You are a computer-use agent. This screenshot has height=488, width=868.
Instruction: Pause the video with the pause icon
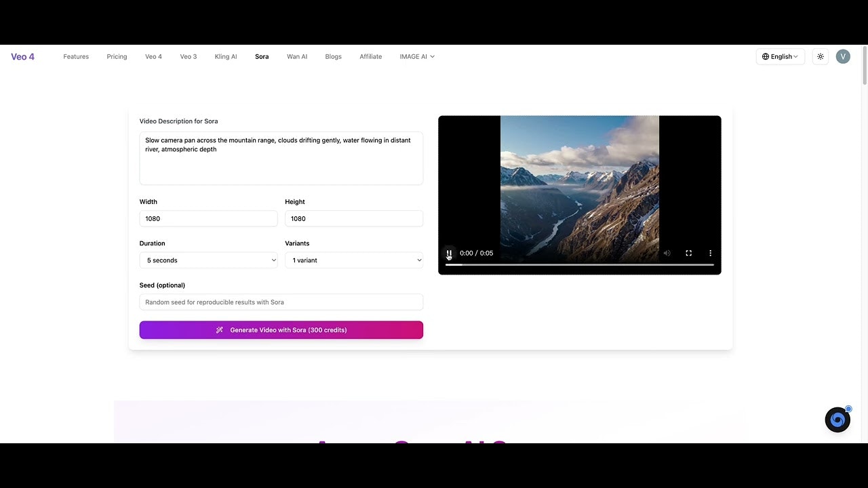point(449,253)
